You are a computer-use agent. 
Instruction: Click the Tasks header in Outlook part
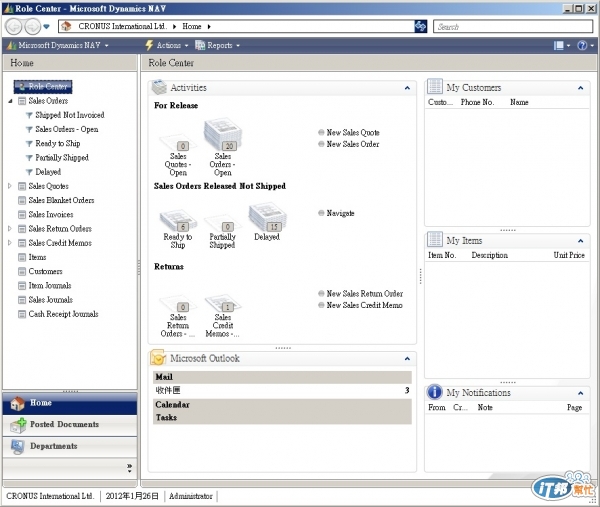point(282,417)
